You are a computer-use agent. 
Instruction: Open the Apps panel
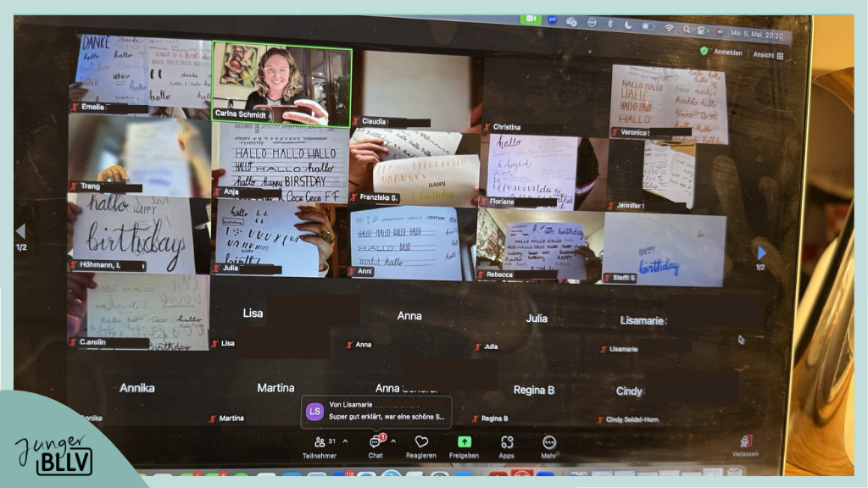(507, 447)
